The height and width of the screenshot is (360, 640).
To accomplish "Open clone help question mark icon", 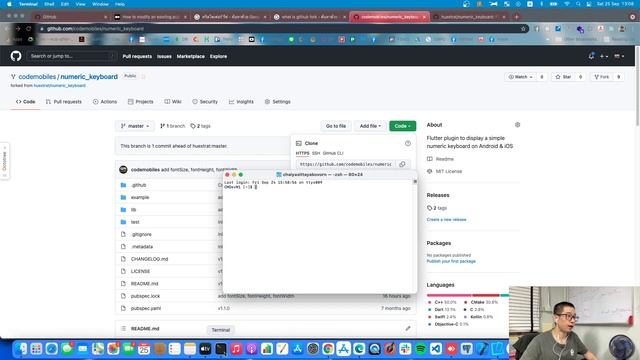I will pyautogui.click(x=408, y=143).
